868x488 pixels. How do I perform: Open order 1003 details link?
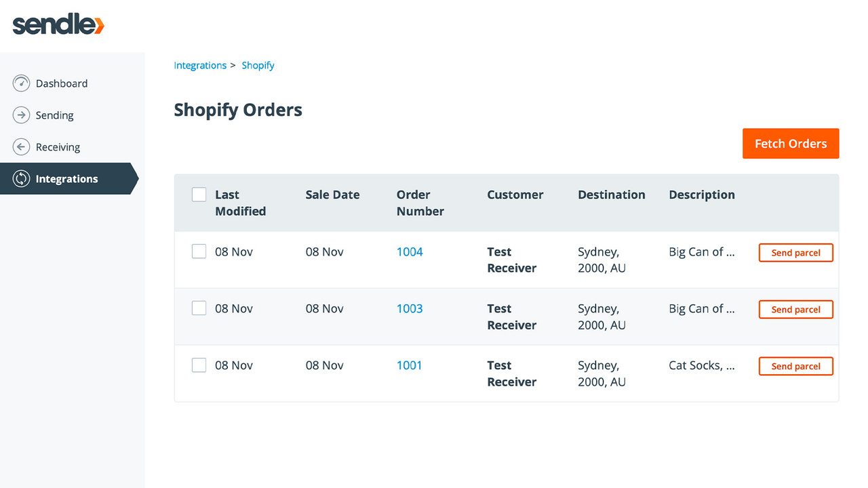tap(409, 308)
